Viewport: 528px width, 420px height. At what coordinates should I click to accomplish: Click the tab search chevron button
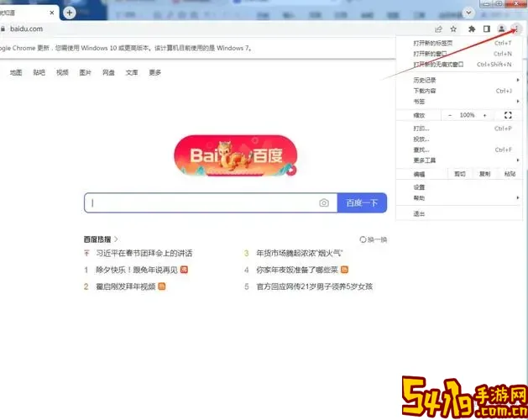[x=468, y=13]
